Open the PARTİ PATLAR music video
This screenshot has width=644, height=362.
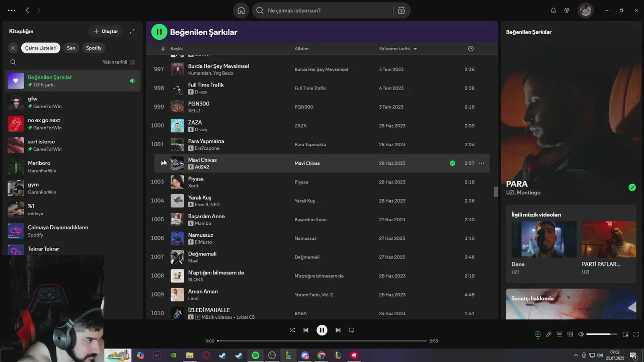609,239
